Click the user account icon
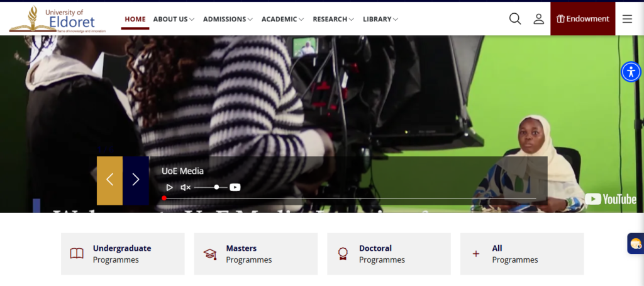The width and height of the screenshot is (644, 286). click(538, 19)
